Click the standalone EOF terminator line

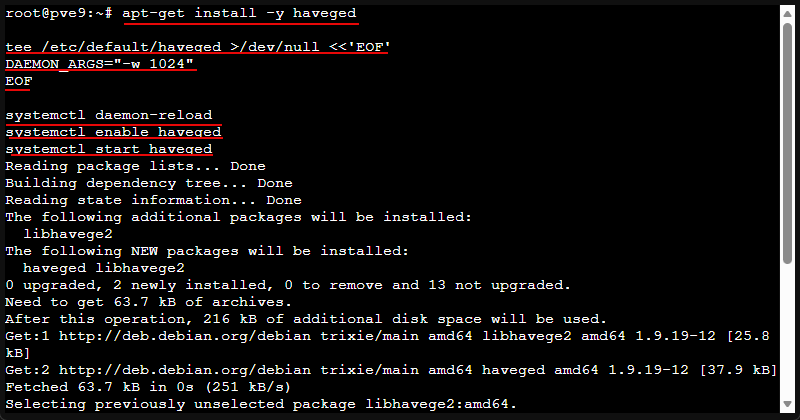coord(19,81)
